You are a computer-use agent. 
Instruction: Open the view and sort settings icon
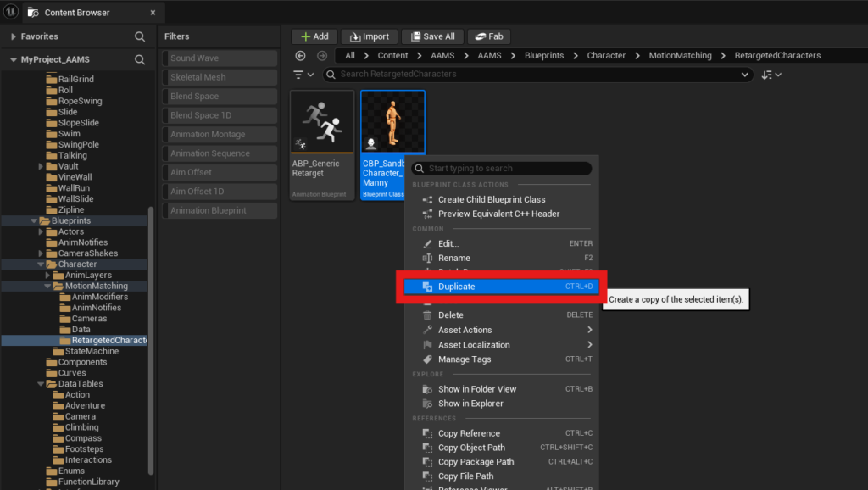point(771,75)
